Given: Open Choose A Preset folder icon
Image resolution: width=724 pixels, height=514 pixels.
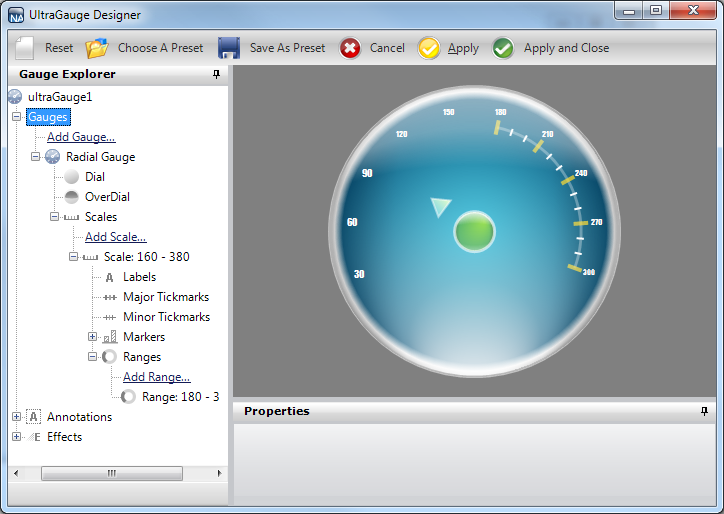Looking at the screenshot, I should pos(97,48).
